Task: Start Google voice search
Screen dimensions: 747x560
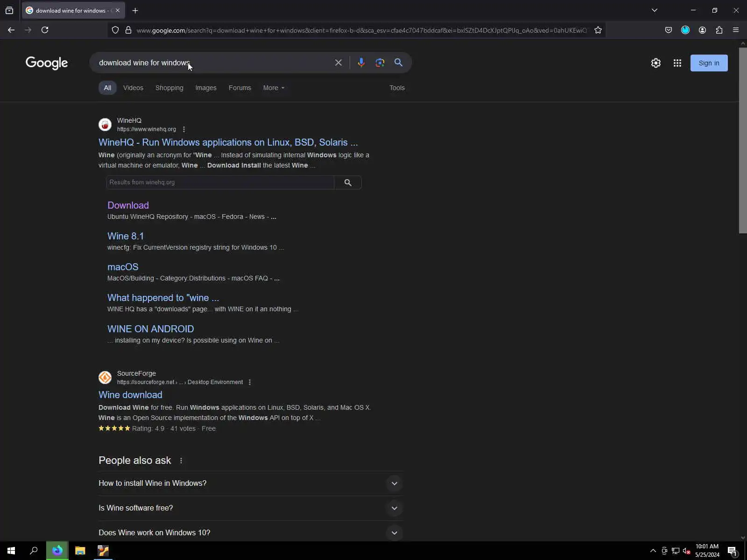Action: pos(361,63)
